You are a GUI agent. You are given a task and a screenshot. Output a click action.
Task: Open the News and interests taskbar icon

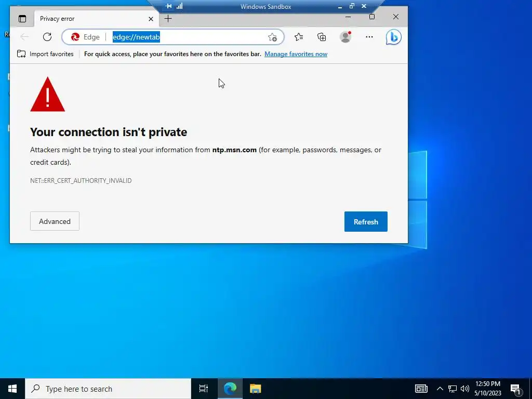421,389
